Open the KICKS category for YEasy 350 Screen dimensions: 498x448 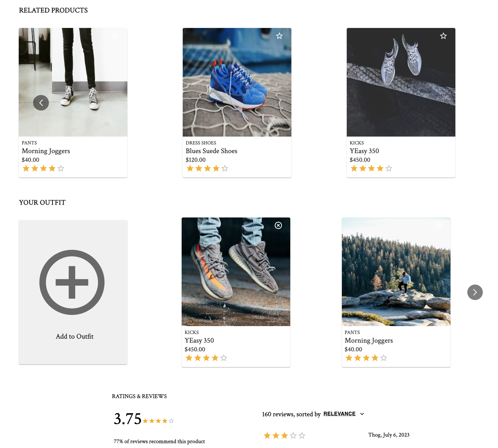click(x=356, y=143)
